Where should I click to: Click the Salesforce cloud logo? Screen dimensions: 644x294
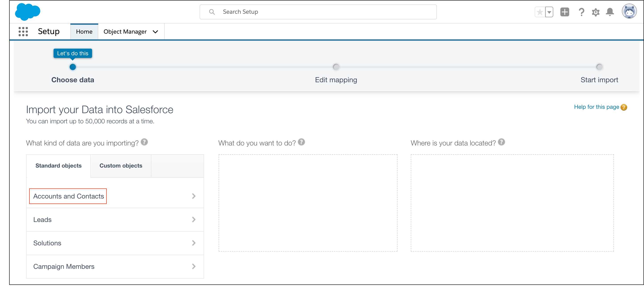[x=27, y=12]
